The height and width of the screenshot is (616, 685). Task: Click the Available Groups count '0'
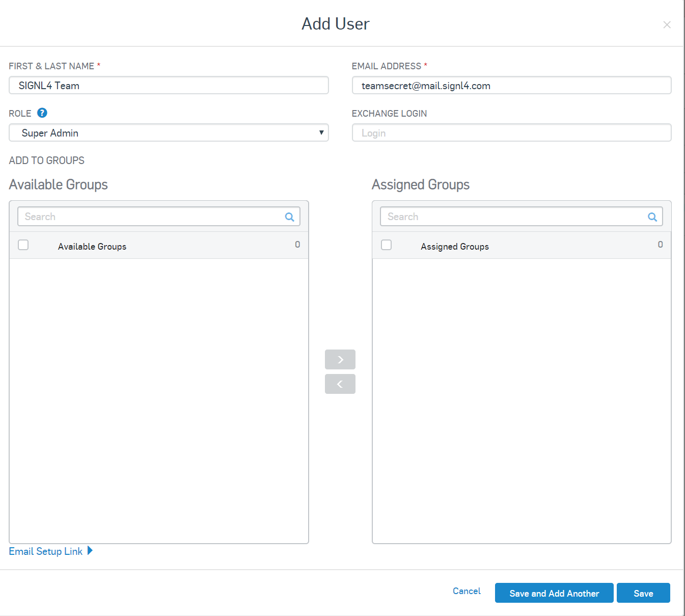pyautogui.click(x=297, y=245)
